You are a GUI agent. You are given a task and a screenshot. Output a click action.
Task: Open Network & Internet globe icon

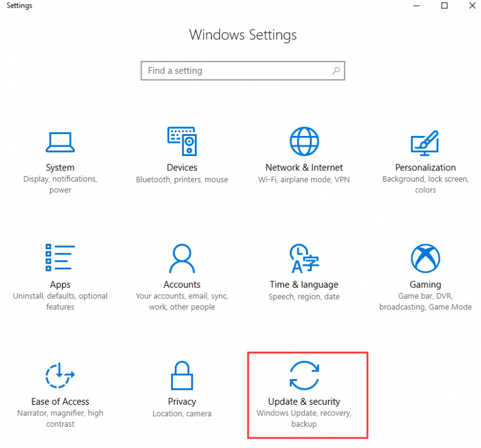(304, 141)
